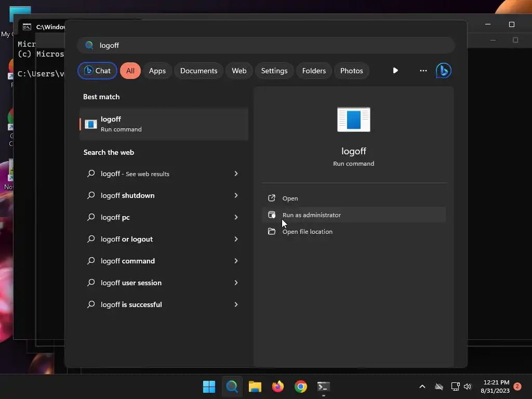Filter results by Photos

pyautogui.click(x=352, y=71)
